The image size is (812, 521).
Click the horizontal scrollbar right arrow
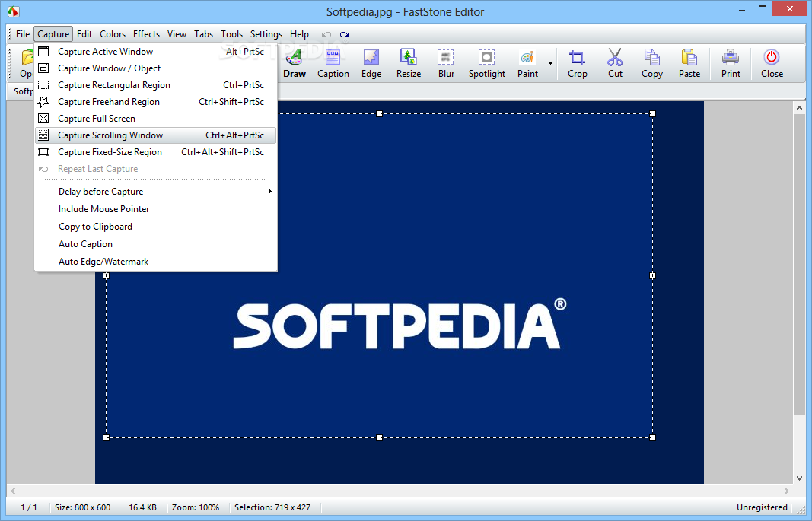(787, 491)
